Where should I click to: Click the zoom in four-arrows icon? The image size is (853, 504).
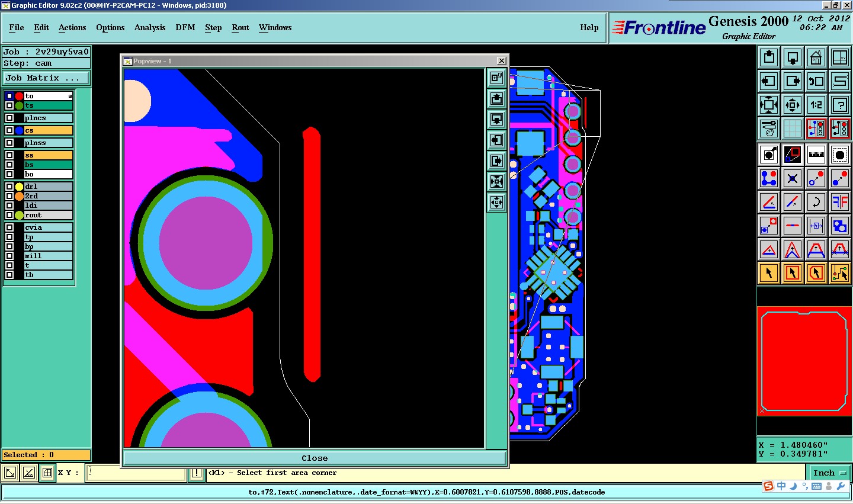point(769,105)
